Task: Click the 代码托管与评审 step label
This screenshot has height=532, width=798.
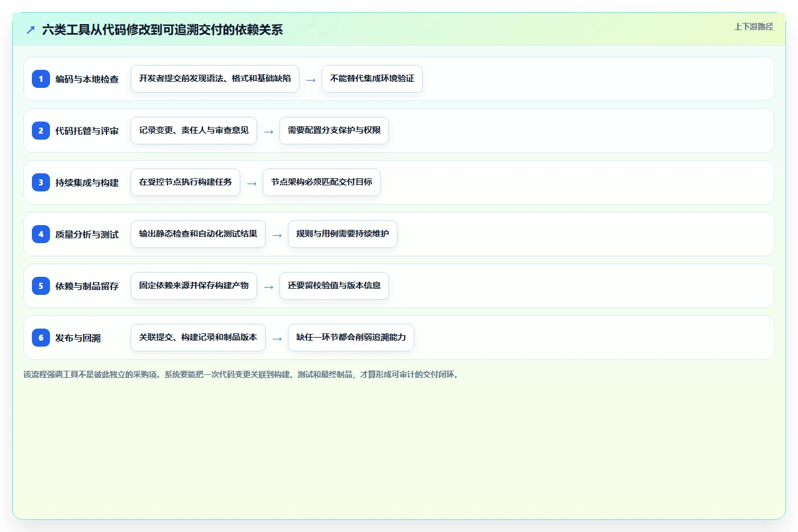Action: pos(87,131)
